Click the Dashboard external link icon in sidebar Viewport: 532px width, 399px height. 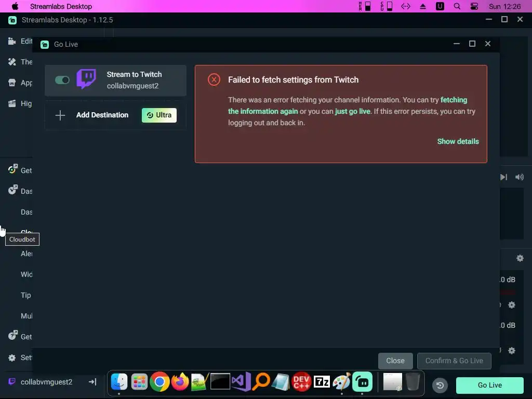click(x=12, y=190)
